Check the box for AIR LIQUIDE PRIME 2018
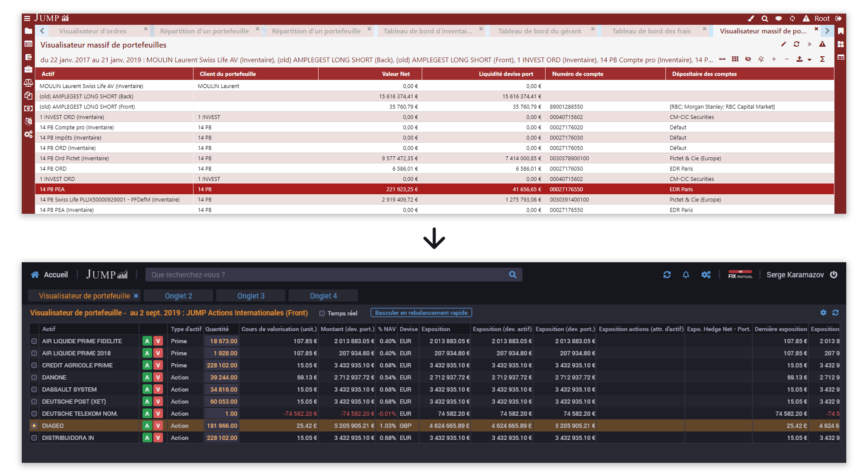This screenshot has width=868, height=476. pyautogui.click(x=34, y=353)
